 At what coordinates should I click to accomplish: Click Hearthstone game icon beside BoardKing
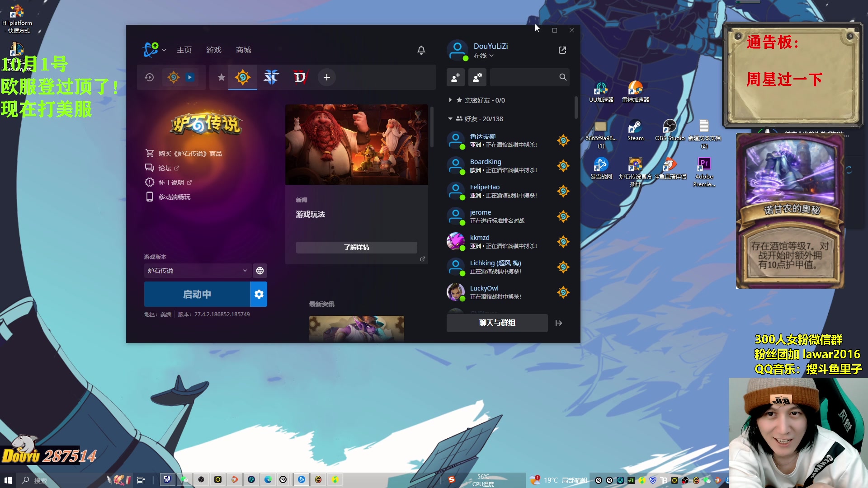563,166
